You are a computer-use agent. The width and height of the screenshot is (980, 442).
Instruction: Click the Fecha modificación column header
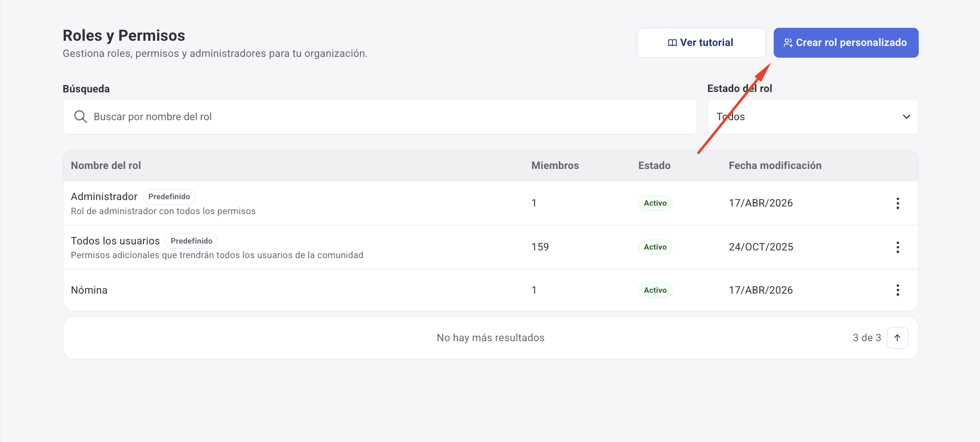point(774,165)
